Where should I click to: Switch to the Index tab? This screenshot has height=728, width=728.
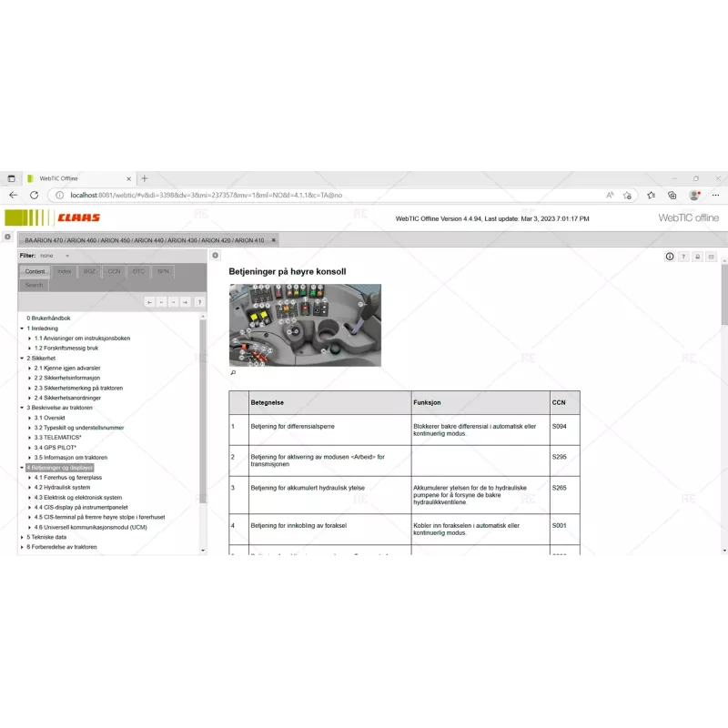click(x=66, y=271)
